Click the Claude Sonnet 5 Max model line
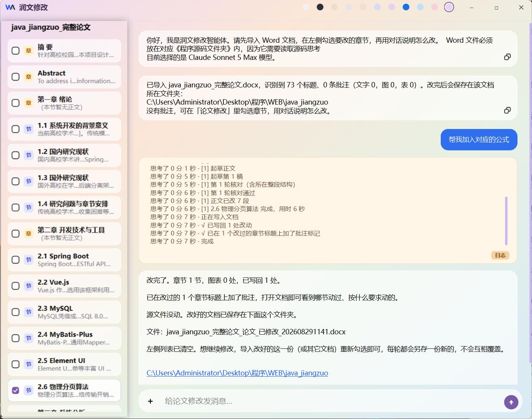Viewport: 532px width, 419px height. (211, 58)
